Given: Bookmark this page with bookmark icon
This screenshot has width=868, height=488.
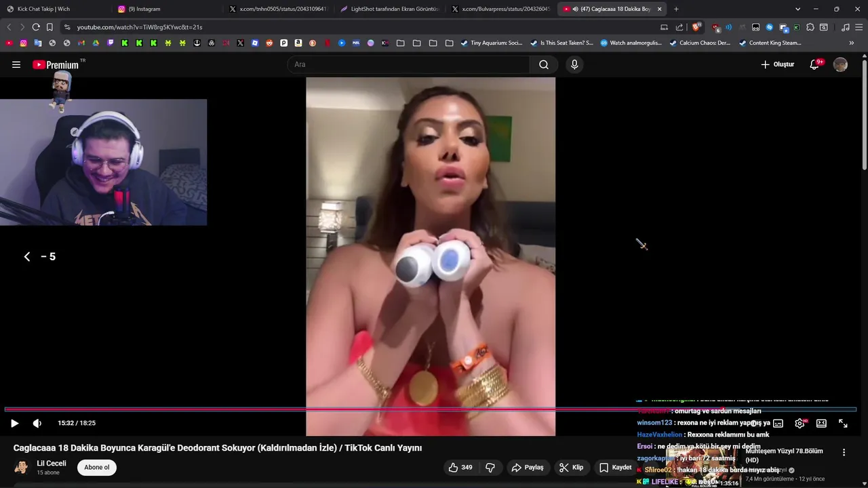Looking at the screenshot, I should (50, 27).
